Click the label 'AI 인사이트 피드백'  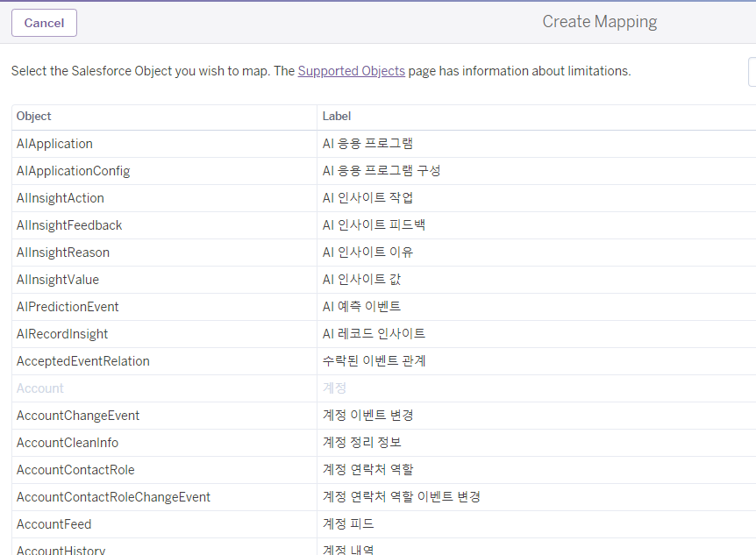coord(374,225)
